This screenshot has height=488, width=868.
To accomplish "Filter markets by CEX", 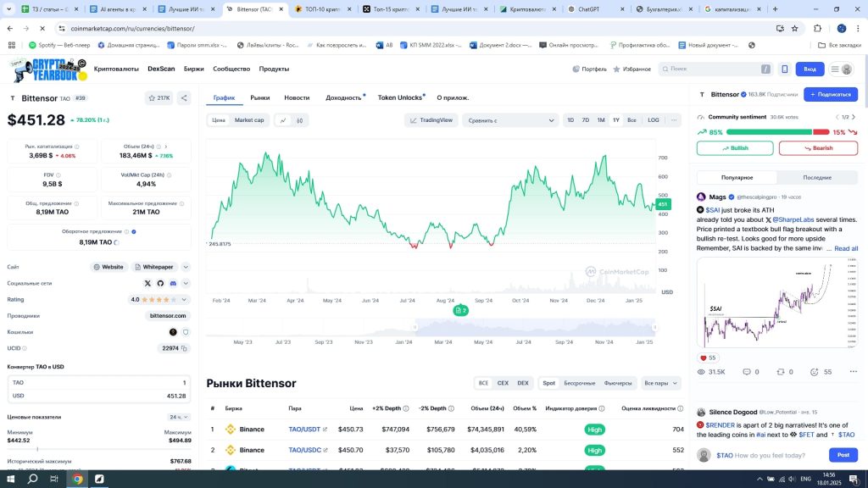I will 503,384.
